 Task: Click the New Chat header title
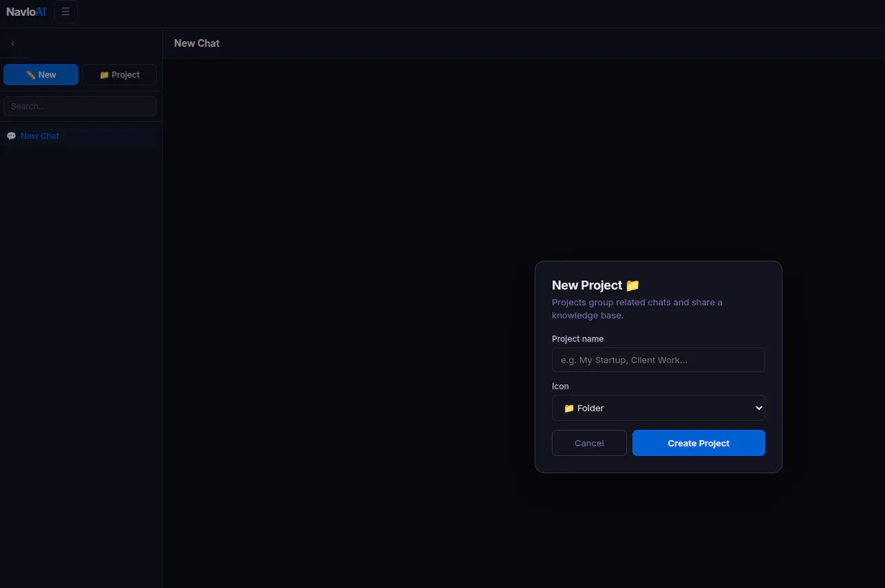[197, 43]
